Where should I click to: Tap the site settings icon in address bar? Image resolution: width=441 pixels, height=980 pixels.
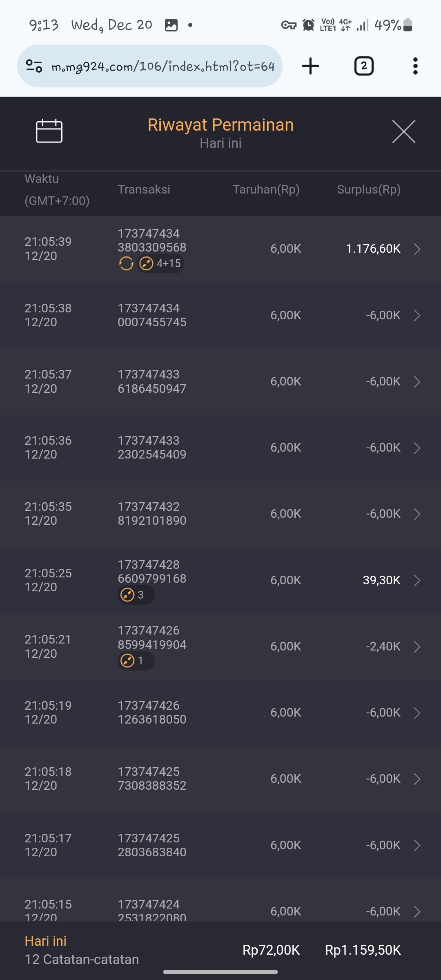tap(34, 66)
